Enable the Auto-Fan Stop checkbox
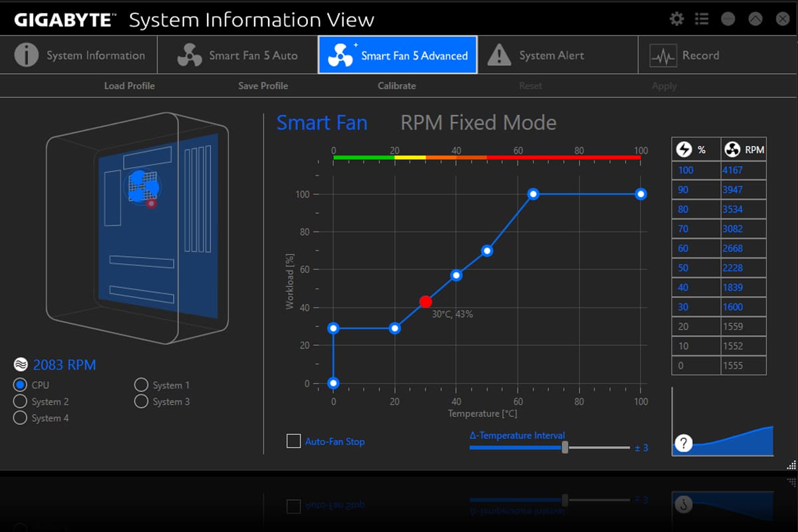Screen dimensions: 798x532 [x=293, y=441]
